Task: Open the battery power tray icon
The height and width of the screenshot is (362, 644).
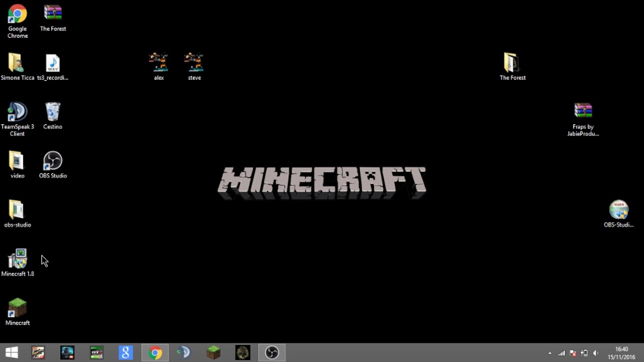Action: click(x=584, y=353)
